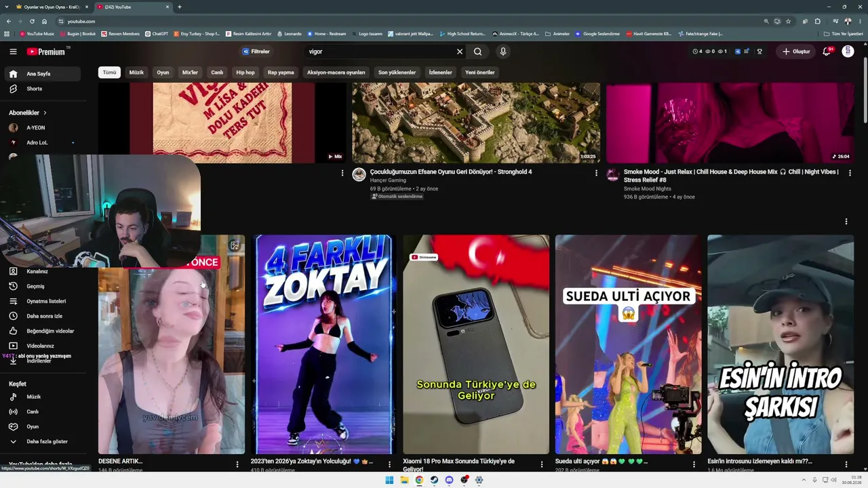Screen dimensions: 868x488
Task: Open Discord from taskbar
Action: pyautogui.click(x=449, y=480)
